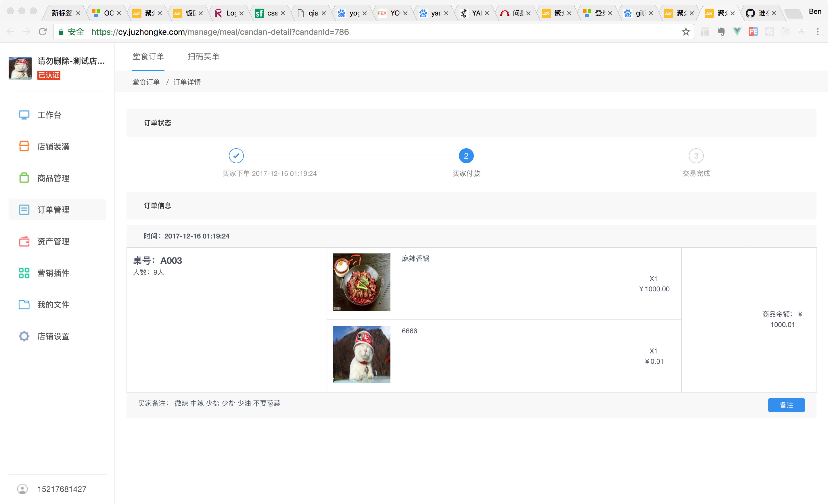The width and height of the screenshot is (828, 504).
Task: Click the 商品金额 total amount
Action: 782,319
